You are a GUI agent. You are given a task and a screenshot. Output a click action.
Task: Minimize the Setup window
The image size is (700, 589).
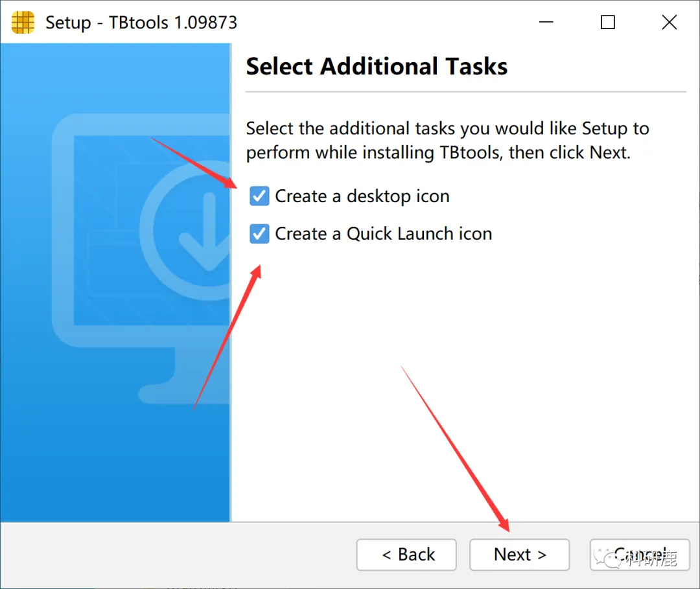546,22
